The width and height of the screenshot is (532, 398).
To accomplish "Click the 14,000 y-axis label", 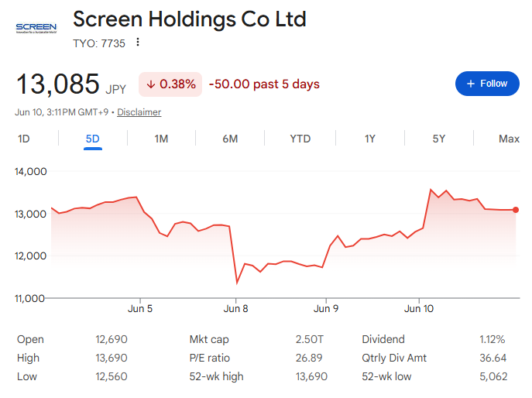I will point(30,172).
